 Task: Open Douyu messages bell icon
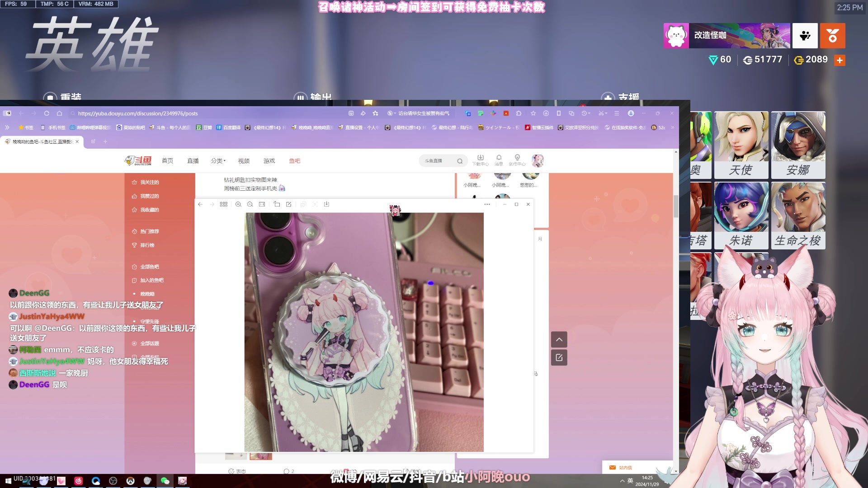coord(499,160)
